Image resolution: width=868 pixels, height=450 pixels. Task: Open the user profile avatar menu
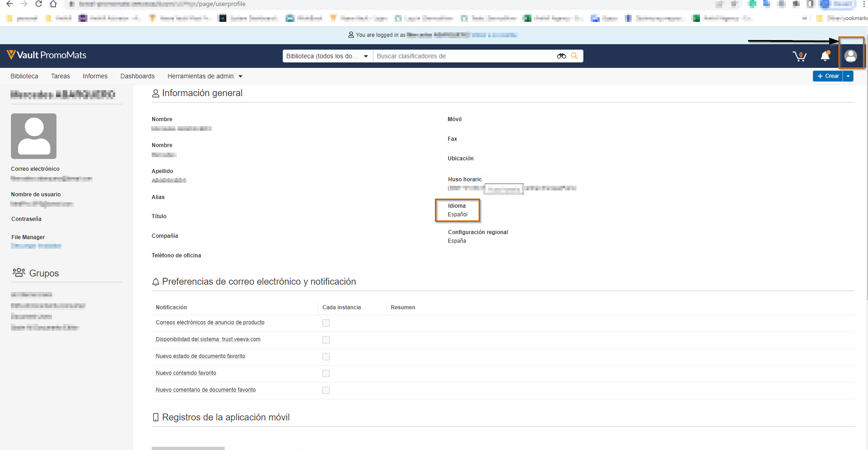[x=850, y=56]
